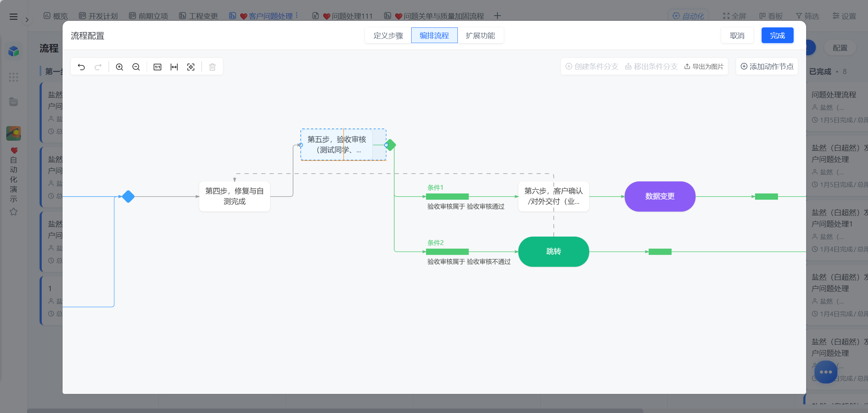868x413 pixels.
Task: Select the 条件2 condition bar
Action: [447, 252]
